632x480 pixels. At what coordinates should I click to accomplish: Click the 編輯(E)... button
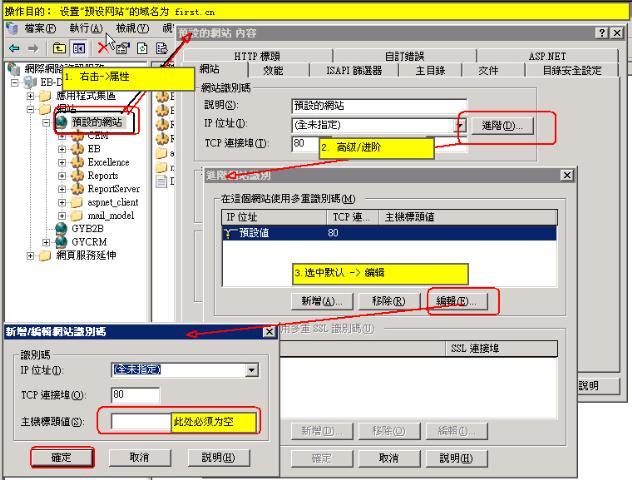pos(456,301)
